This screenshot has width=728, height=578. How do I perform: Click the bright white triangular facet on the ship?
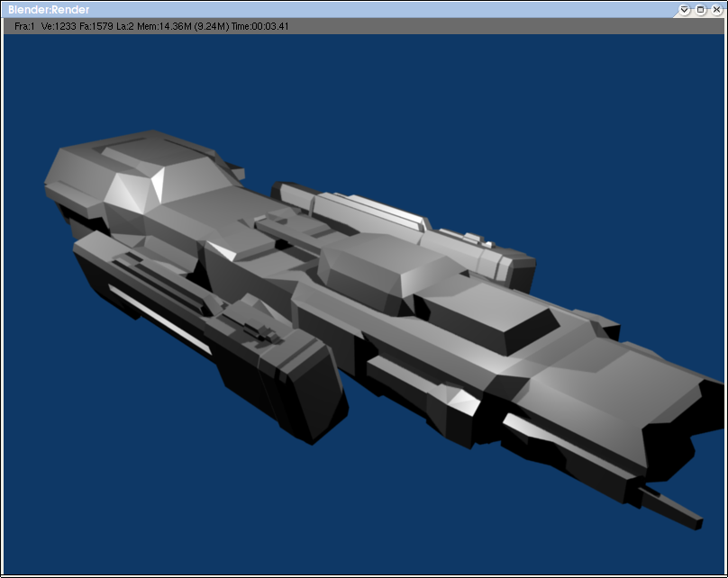158,185
